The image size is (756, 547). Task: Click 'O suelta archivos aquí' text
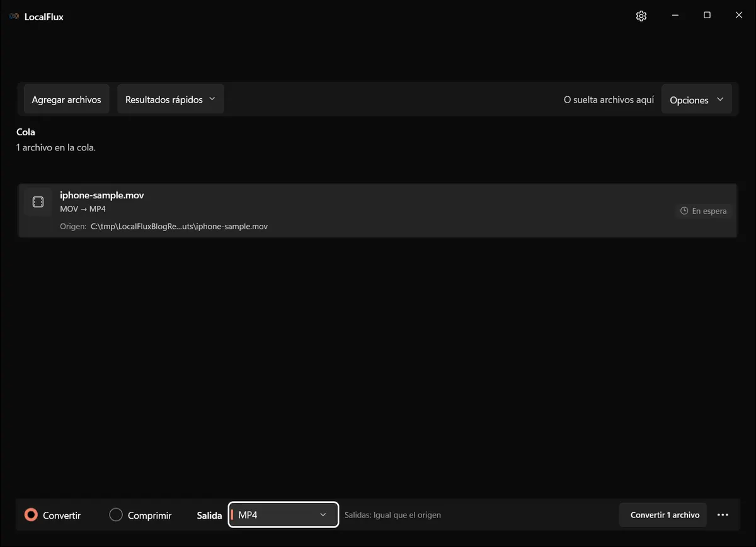click(609, 99)
